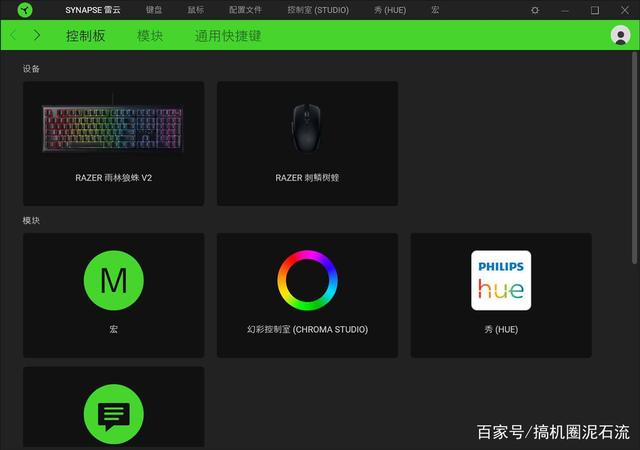Screen dimensions: 640x450
Task: Open the green chat bubble module
Action: click(x=113, y=414)
